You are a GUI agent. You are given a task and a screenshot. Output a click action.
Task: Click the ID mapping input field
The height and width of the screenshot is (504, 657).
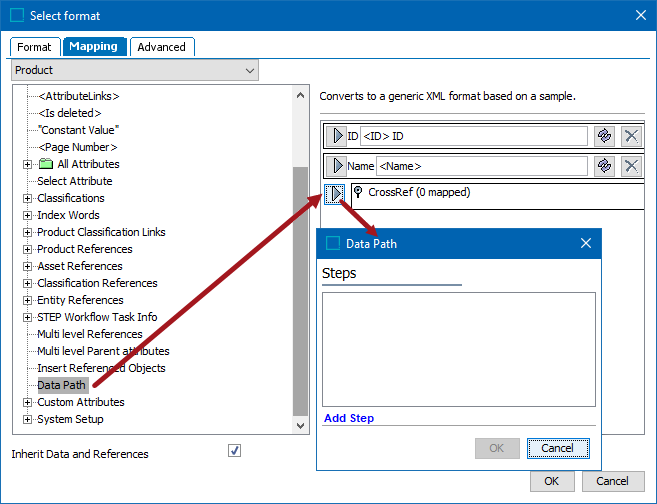click(473, 136)
